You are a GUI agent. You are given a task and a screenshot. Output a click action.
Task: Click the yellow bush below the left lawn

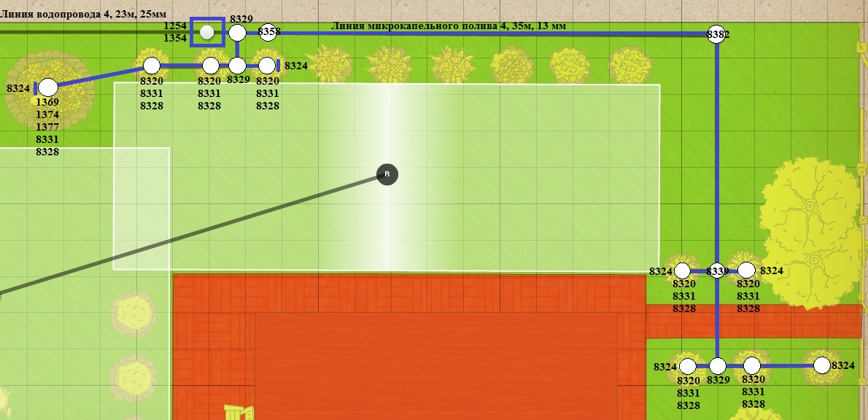133,314
